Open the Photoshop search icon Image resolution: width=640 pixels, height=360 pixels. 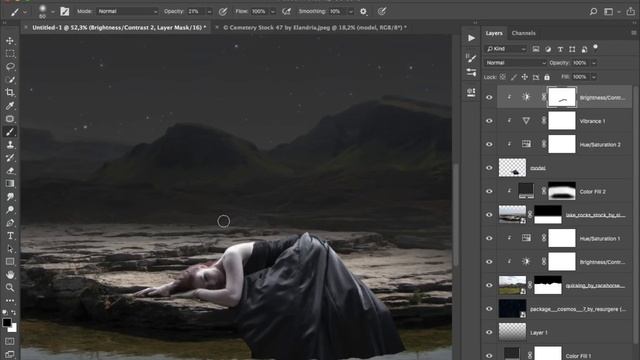(593, 11)
